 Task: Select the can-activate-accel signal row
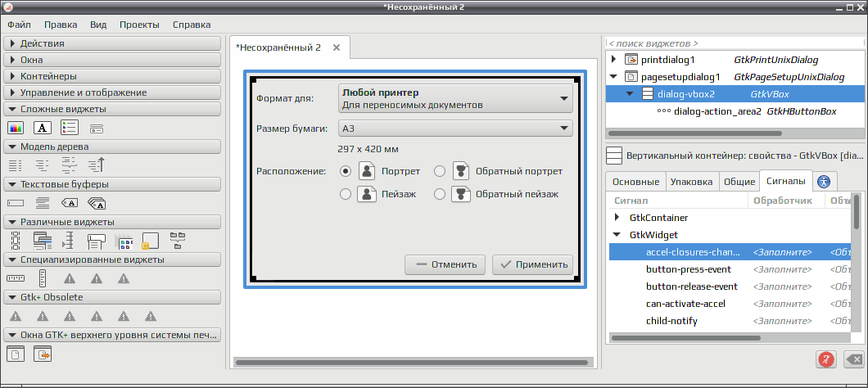730,304
